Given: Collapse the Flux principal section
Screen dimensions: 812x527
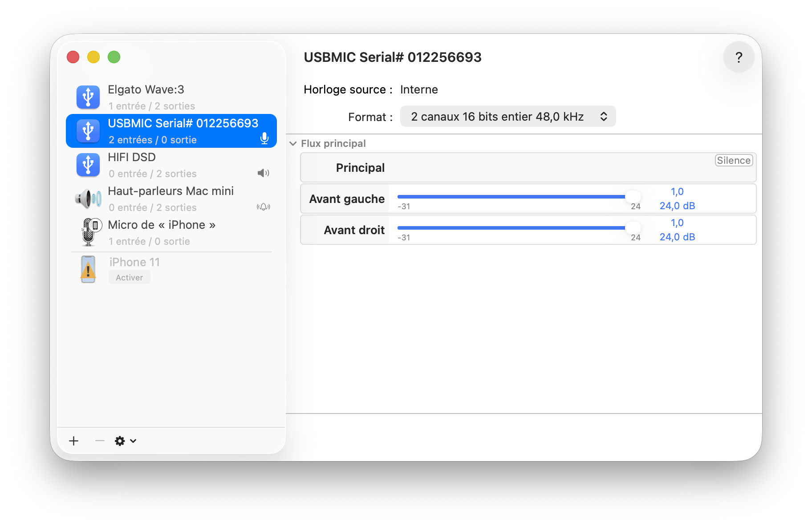Looking at the screenshot, I should click(x=293, y=144).
